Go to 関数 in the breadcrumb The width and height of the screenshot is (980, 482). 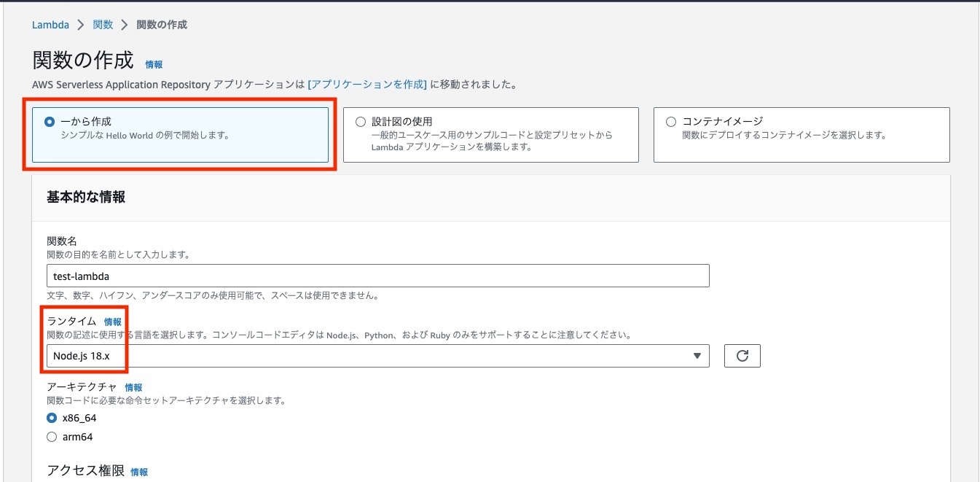pos(103,25)
